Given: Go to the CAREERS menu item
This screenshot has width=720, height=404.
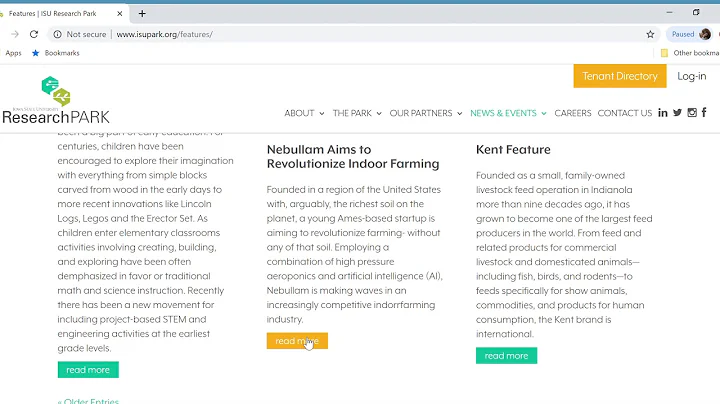Looking at the screenshot, I should click(x=573, y=113).
